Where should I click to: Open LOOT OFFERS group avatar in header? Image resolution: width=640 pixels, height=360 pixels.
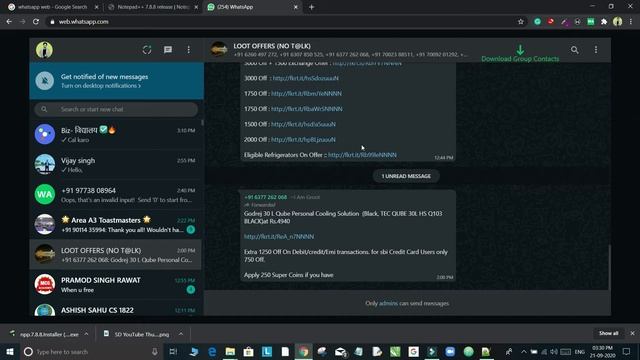point(219,50)
